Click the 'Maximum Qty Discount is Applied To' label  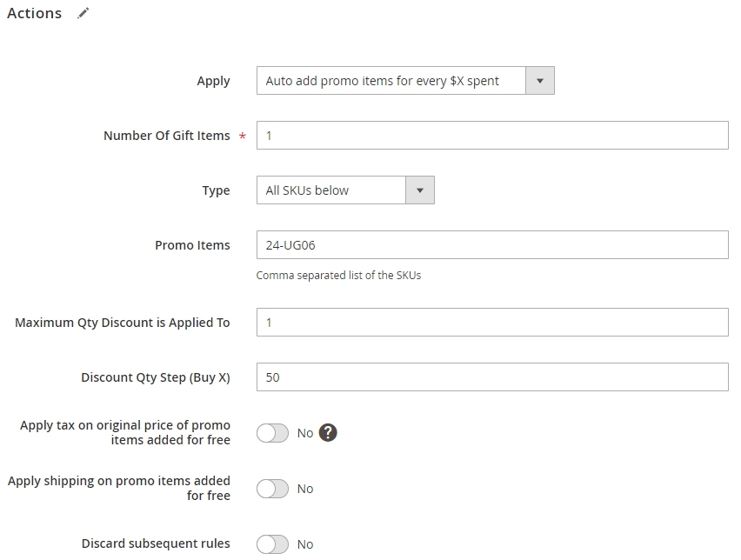(x=123, y=323)
